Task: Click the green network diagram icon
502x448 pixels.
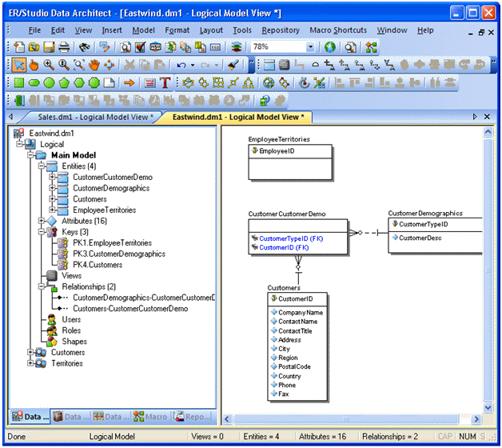Action: [x=371, y=47]
